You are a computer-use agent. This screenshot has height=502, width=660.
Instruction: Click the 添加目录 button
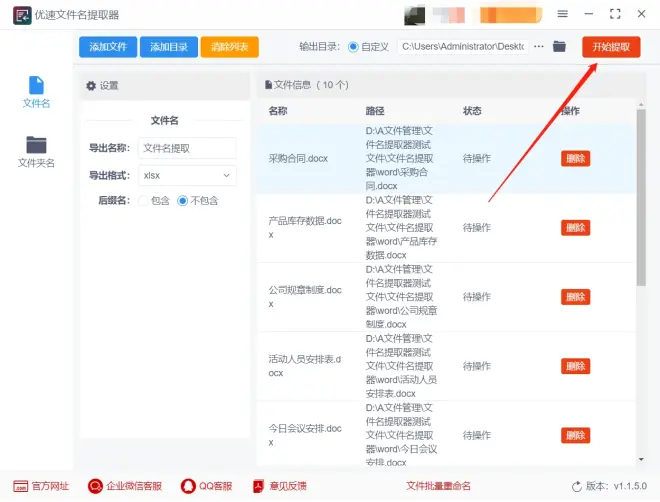click(168, 47)
